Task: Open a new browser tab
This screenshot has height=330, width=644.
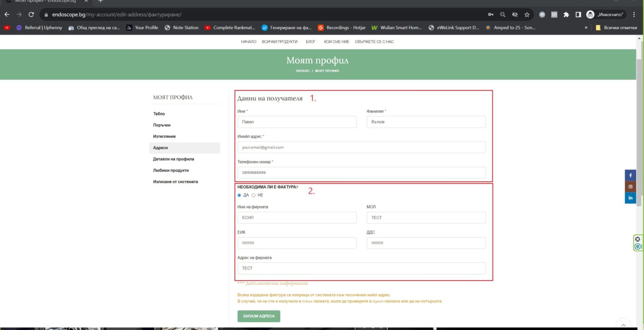Action: (101, 1)
